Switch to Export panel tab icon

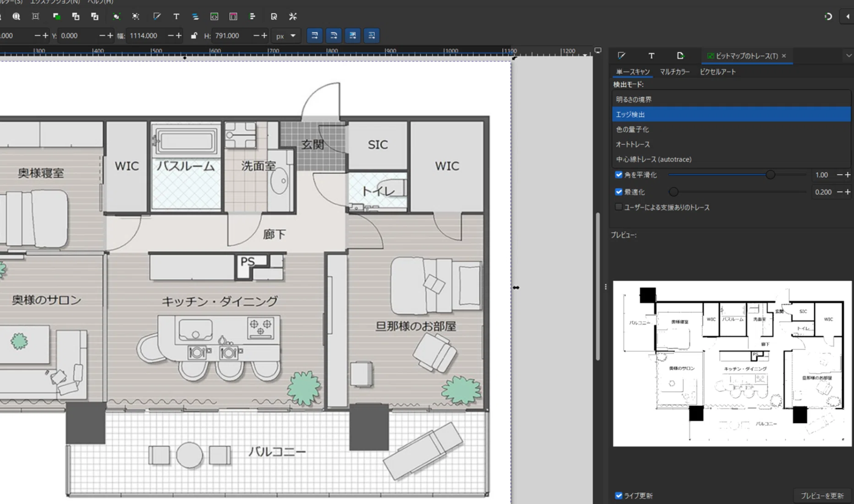coord(680,55)
